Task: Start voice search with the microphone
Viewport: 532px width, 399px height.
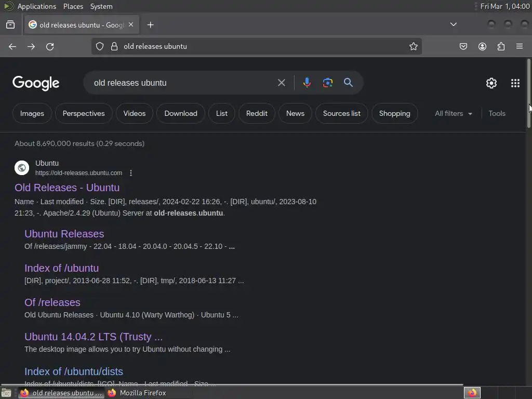Action: (x=307, y=83)
